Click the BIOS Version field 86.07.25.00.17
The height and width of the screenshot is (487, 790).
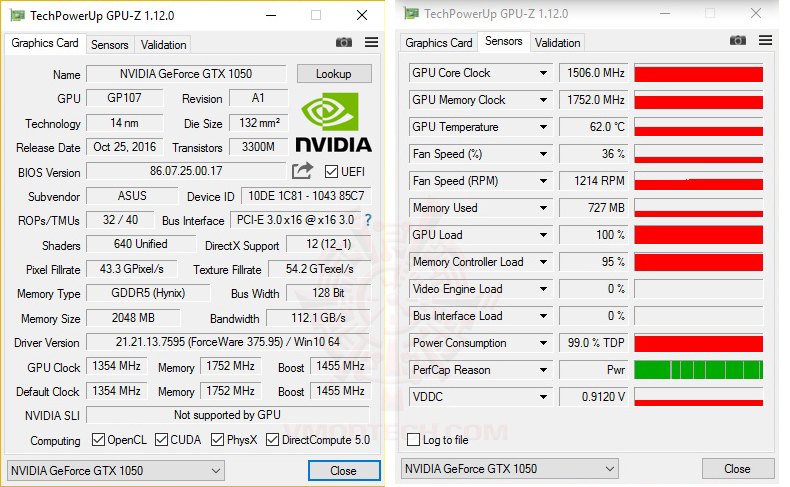point(186,171)
